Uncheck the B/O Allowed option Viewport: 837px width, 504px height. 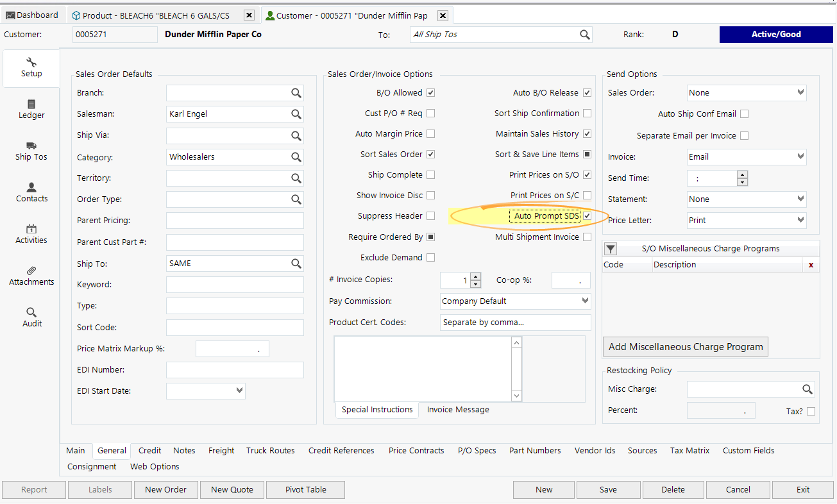pyautogui.click(x=430, y=92)
